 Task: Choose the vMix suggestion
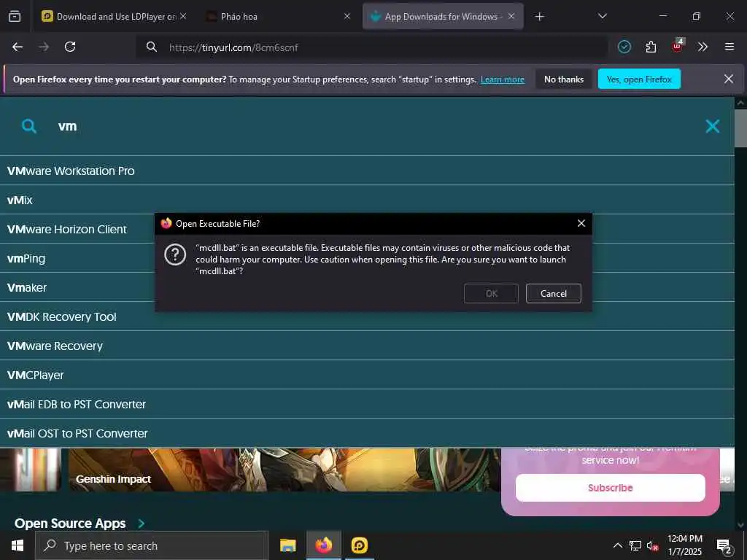pyautogui.click(x=367, y=200)
